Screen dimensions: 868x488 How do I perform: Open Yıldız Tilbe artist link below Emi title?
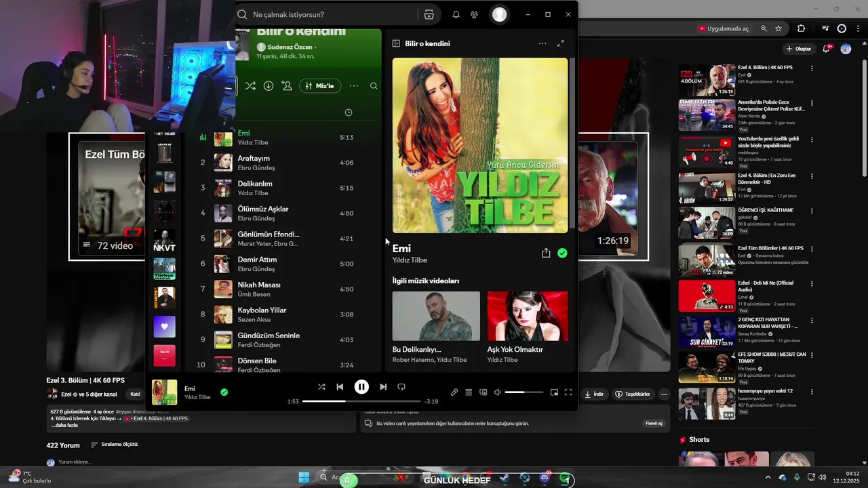click(410, 260)
